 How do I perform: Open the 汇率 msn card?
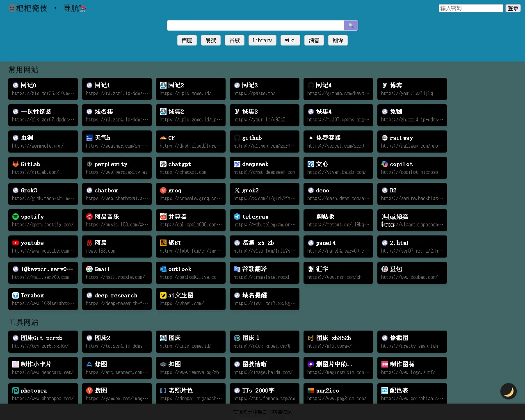[338, 273]
